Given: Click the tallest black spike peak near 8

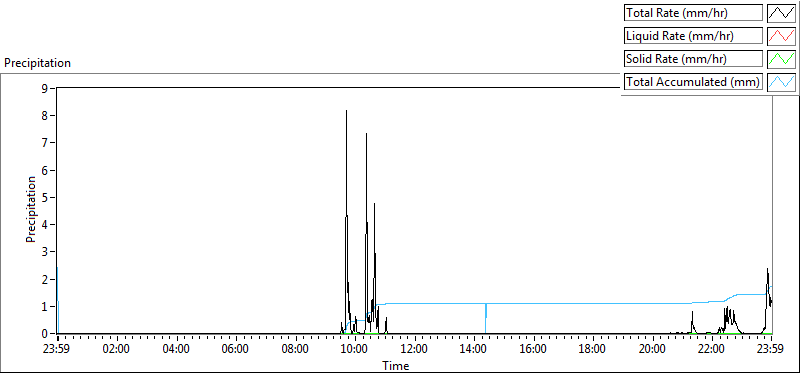Looking at the screenshot, I should (346, 111).
